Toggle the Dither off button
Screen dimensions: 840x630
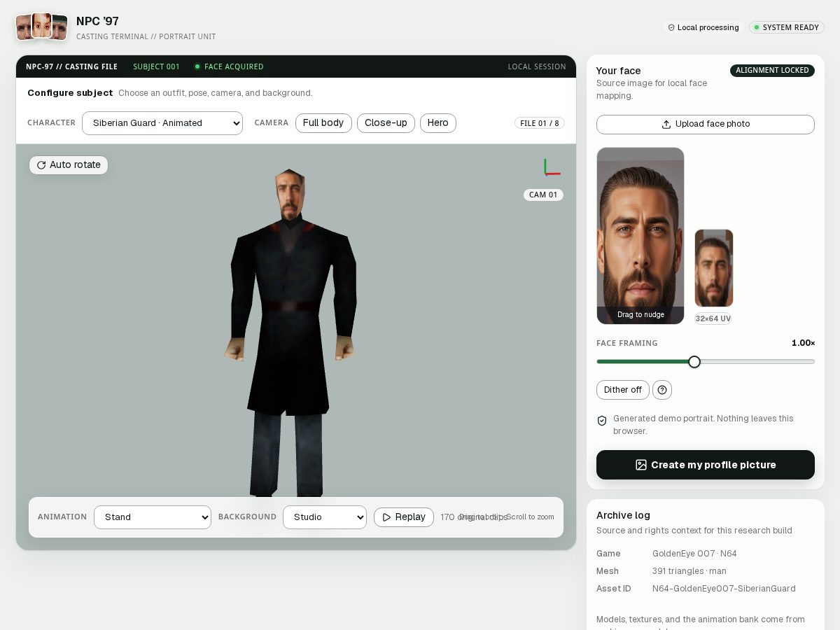(623, 390)
